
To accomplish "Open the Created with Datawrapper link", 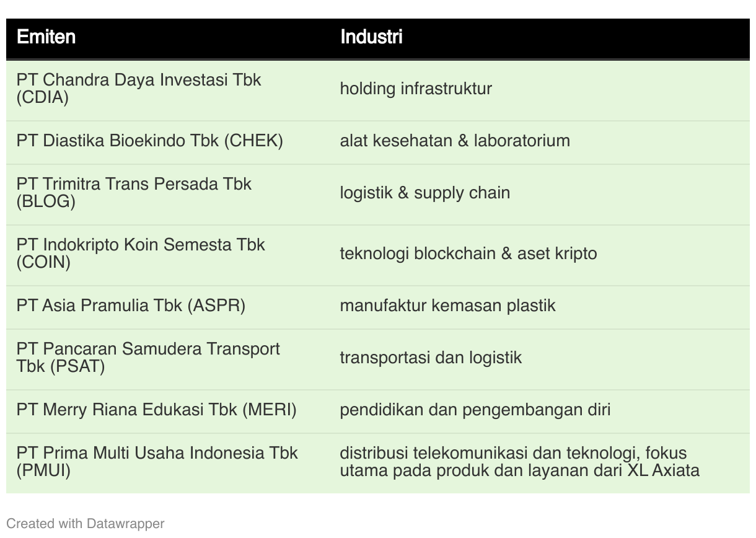I will pyautogui.click(x=86, y=524).
